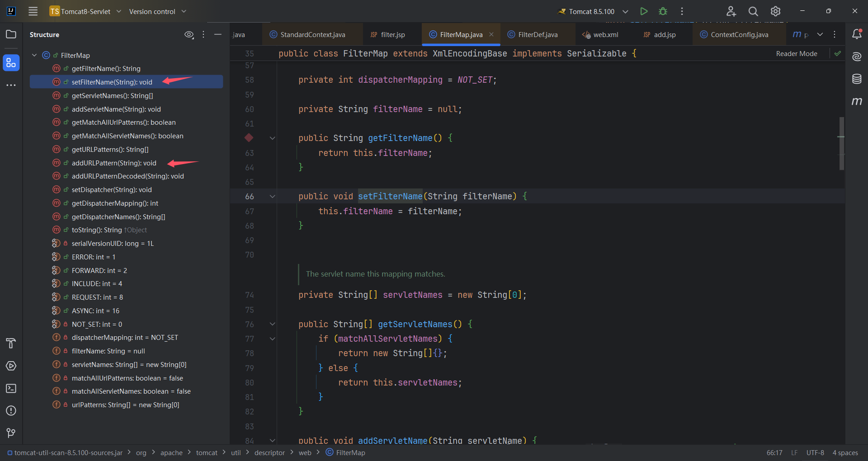Open Tomcat 8.5.100 run configuration dropdown
Viewport: 868px width, 461px height.
pos(593,11)
